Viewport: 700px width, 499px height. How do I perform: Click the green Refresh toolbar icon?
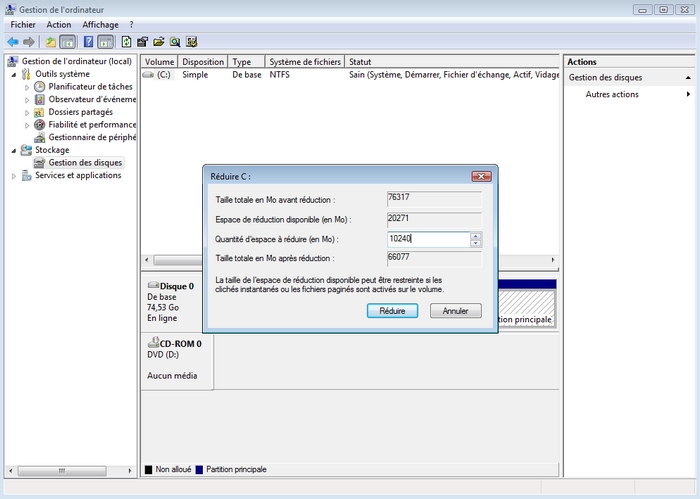coord(126,42)
